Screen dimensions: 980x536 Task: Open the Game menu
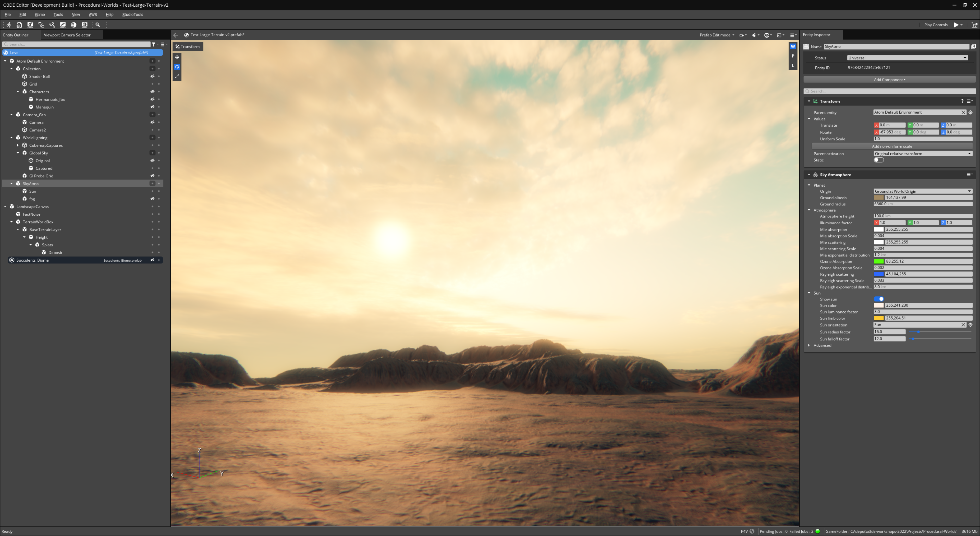[x=40, y=15]
